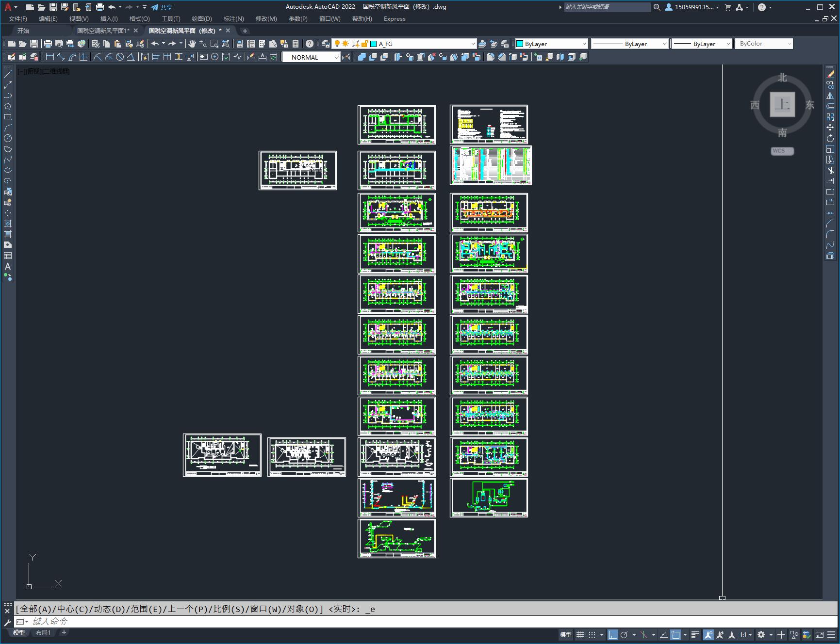The width and height of the screenshot is (840, 644).
Task: Expand the quick access toolbar customize arrow
Action: pyautogui.click(x=145, y=7)
